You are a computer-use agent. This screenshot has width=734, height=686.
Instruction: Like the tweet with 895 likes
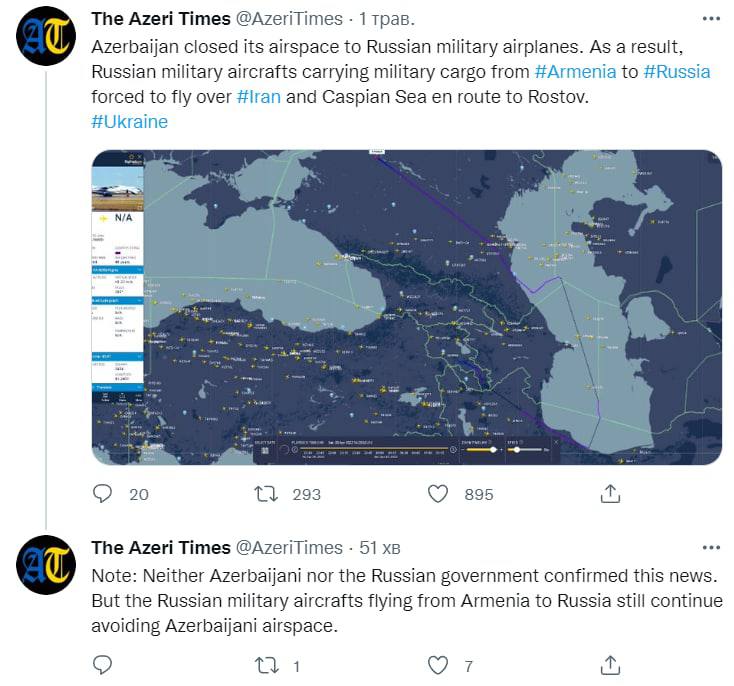[x=437, y=493]
